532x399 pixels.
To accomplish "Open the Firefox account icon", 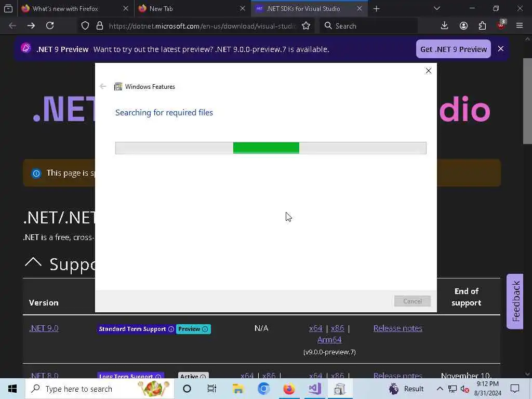I will tap(463, 26).
